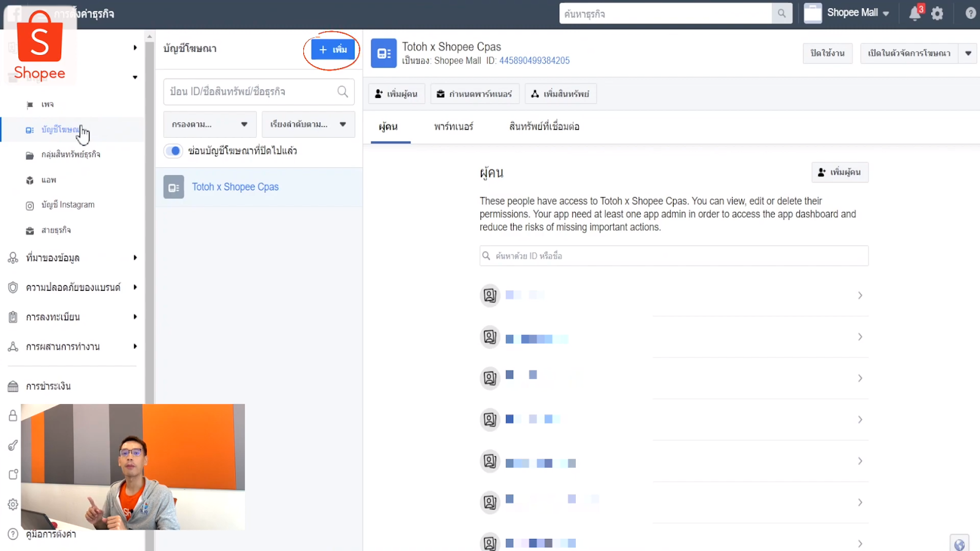
Task: Click the ที่มาของข้อมูล data sources icon
Action: click(12, 258)
